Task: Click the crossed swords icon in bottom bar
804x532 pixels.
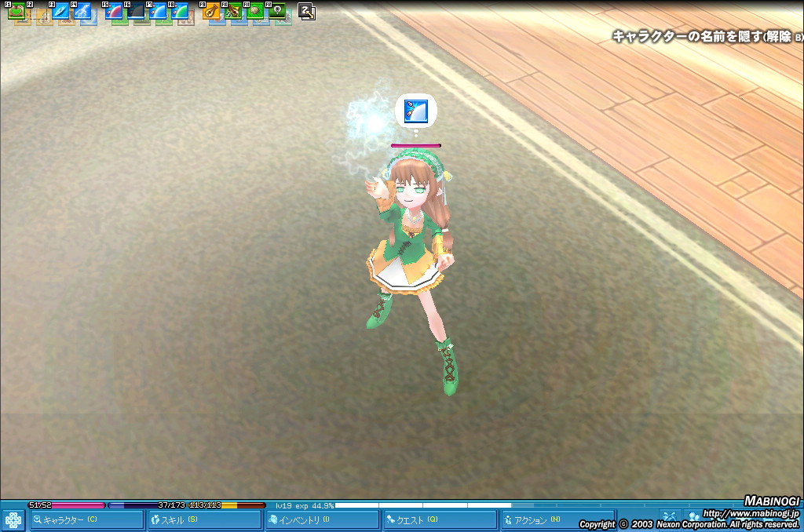Action: pos(669,516)
